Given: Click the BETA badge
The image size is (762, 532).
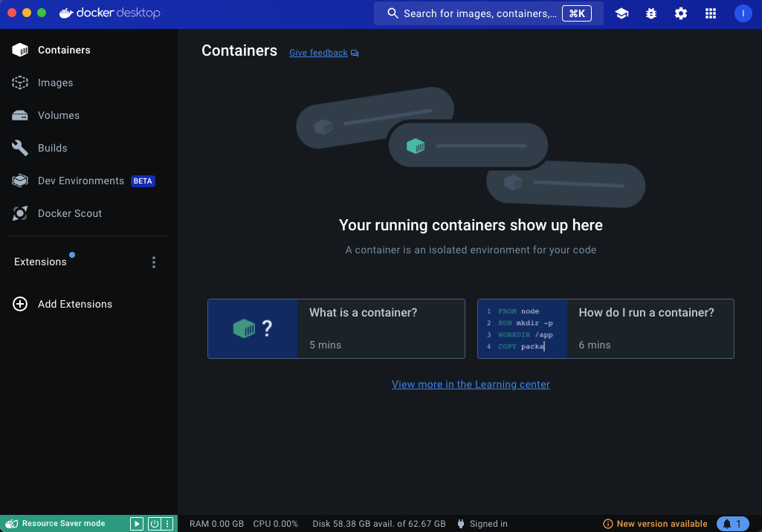Looking at the screenshot, I should pos(143,181).
